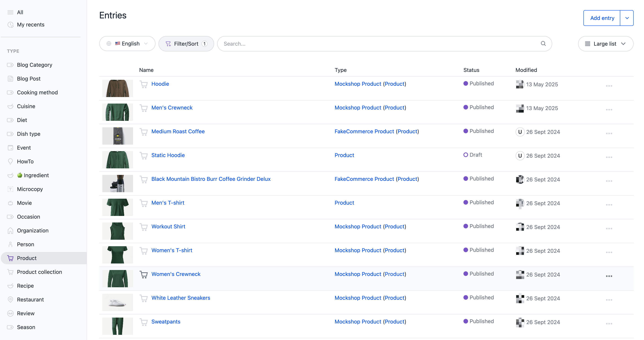This screenshot has height=340, width=644.
Task: Open the Static Hoodie entry
Action: click(168, 155)
